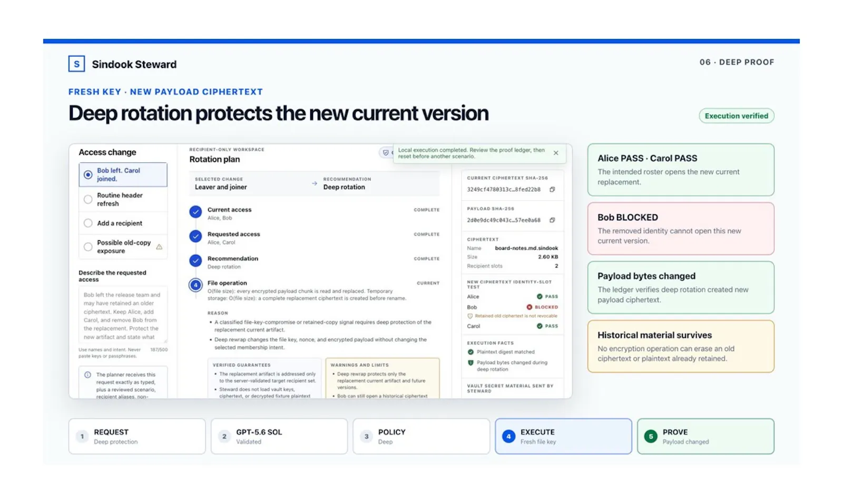The height and width of the screenshot is (504, 843).
Task: Click the check circle for Current access
Action: 195,212
